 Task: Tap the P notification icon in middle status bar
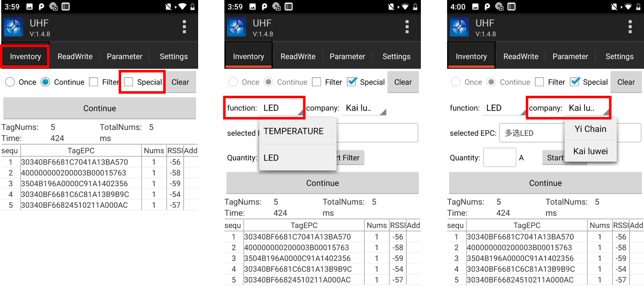(x=264, y=7)
